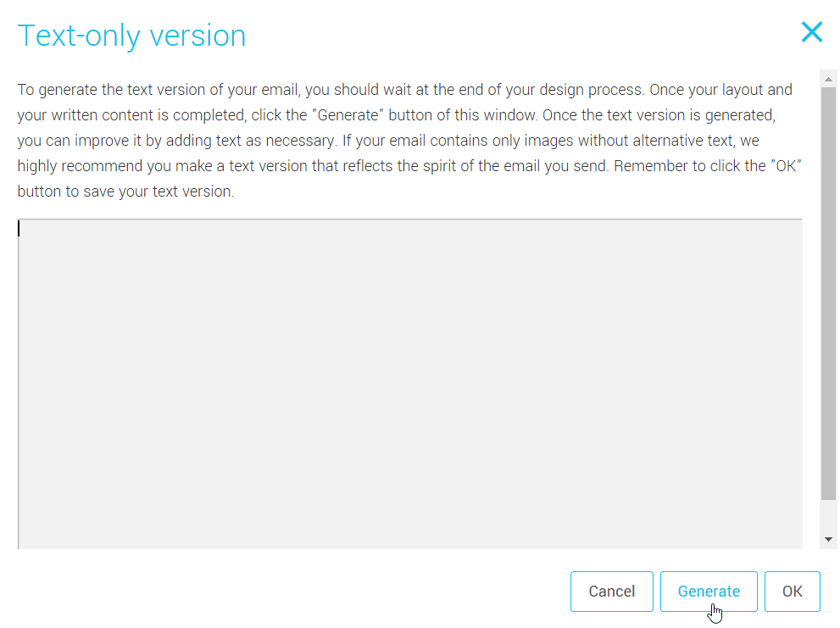Screen dimensions: 840x628
Task: Cancel the text-only version dialog
Action: click(611, 591)
